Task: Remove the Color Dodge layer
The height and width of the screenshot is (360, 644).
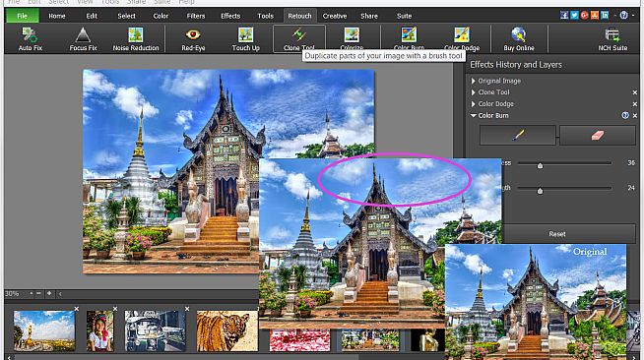Action: click(x=634, y=104)
